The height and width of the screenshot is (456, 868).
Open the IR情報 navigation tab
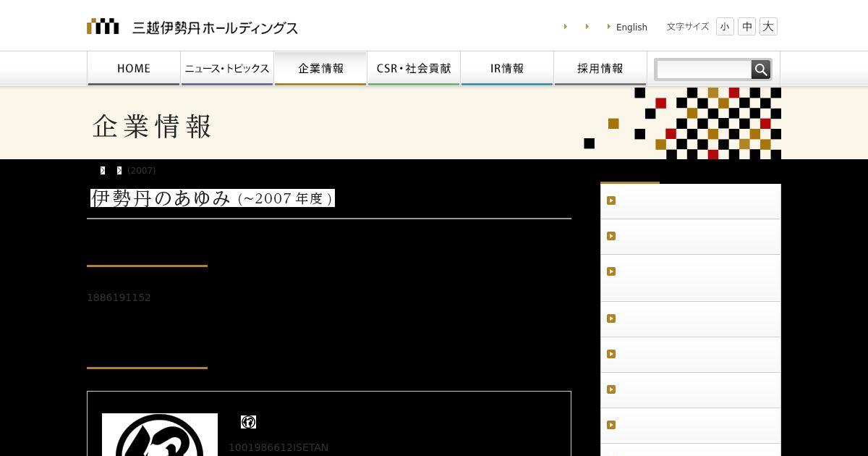point(507,69)
